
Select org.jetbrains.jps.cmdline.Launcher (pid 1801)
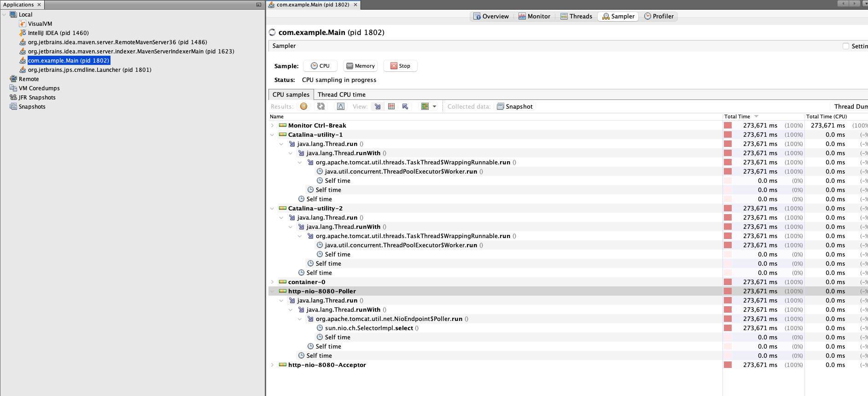click(x=89, y=70)
